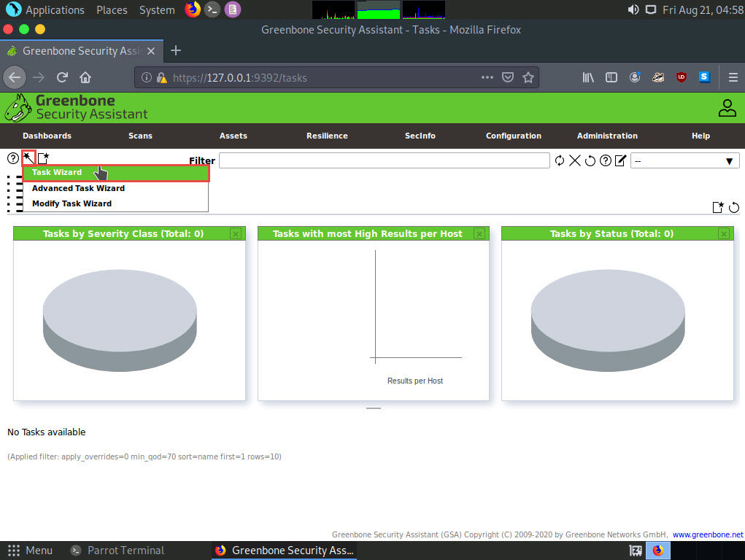
Task: Choose Modify Task Wizard
Action: coord(116,203)
